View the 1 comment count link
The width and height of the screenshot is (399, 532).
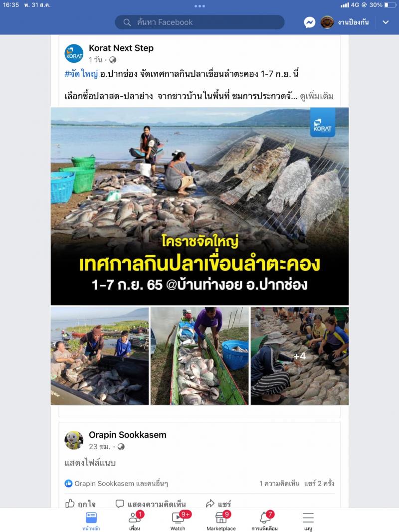pos(279,483)
